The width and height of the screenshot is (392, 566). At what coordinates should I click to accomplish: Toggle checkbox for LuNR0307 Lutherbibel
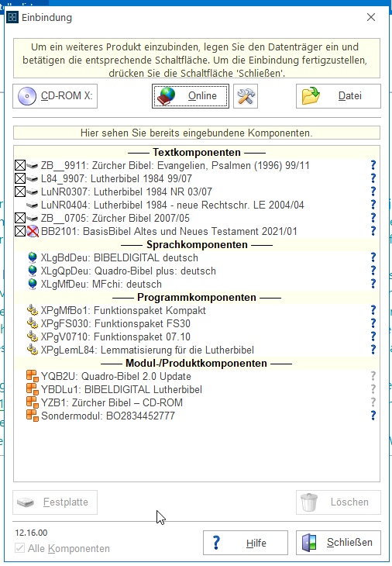(20, 192)
